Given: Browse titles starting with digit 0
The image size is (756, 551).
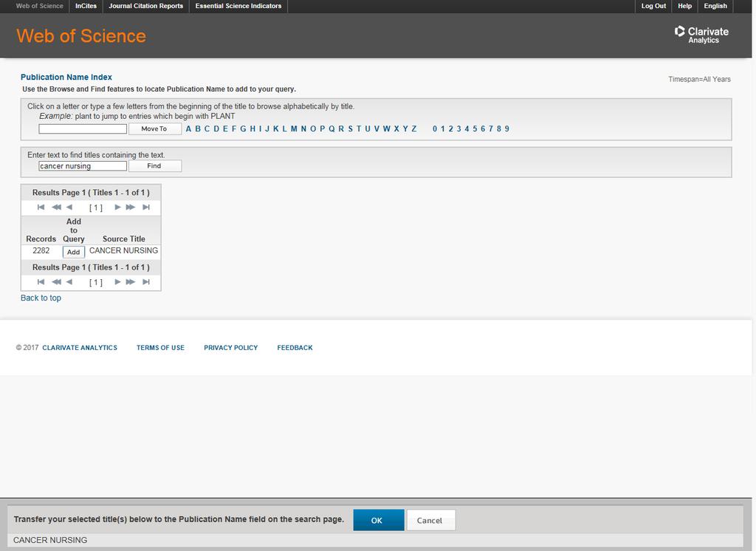Looking at the screenshot, I should click(435, 129).
